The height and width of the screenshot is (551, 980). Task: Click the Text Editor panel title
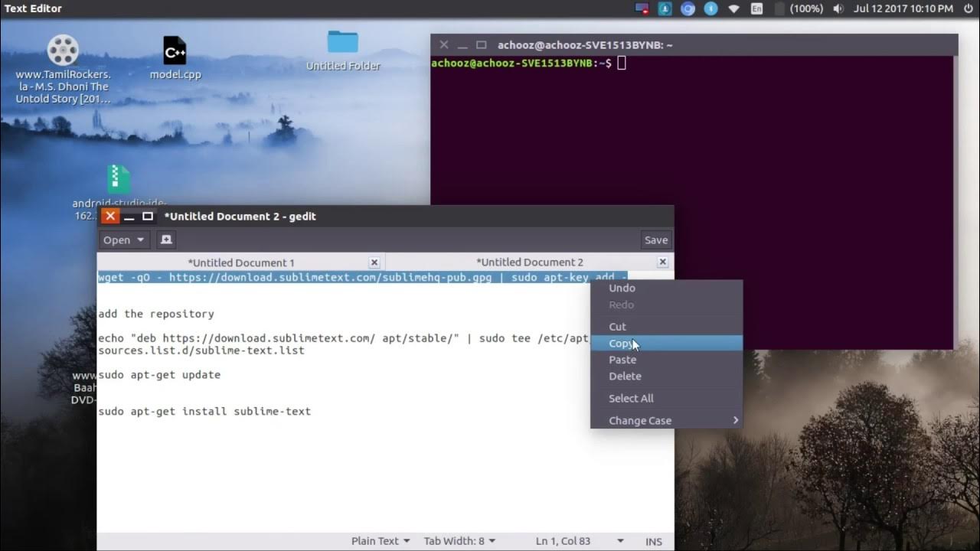pyautogui.click(x=33, y=8)
